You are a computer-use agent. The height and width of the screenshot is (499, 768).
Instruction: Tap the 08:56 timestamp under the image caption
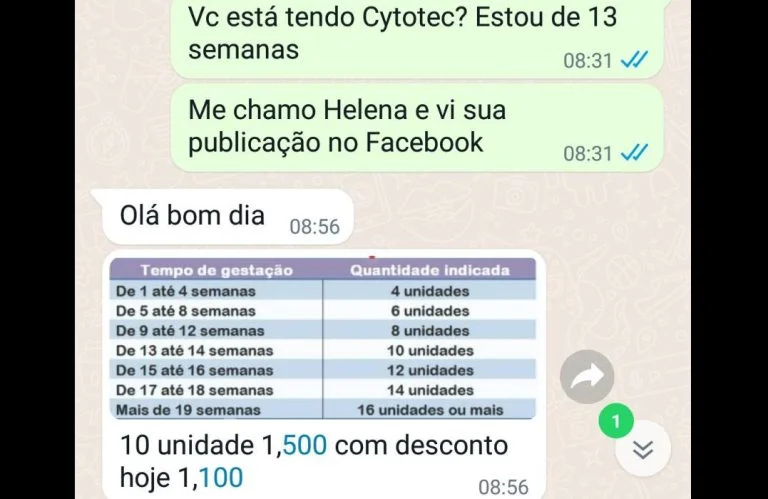(503, 487)
